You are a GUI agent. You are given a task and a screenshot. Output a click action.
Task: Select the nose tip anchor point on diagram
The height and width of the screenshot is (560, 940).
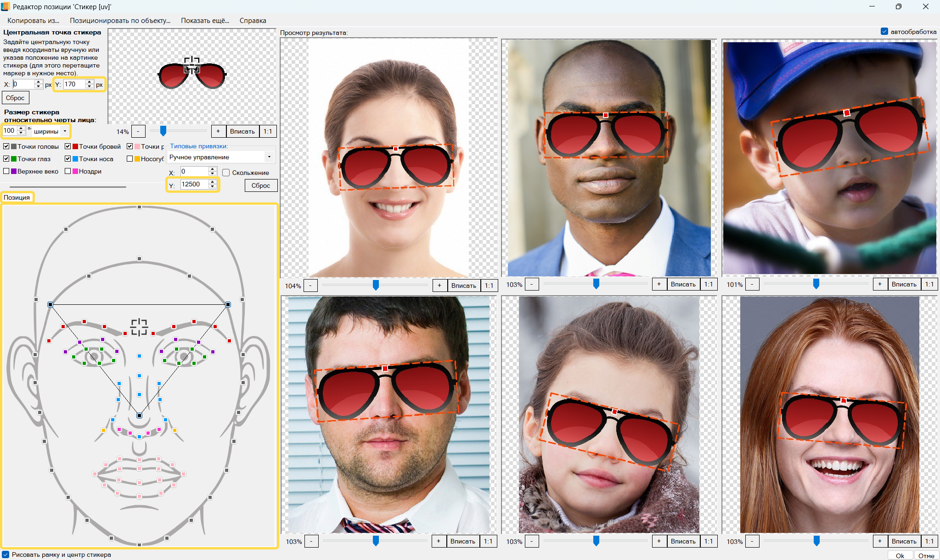point(139,415)
